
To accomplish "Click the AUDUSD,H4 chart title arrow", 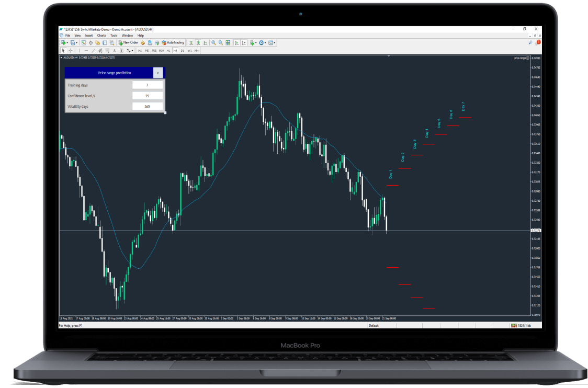I will 61,58.
